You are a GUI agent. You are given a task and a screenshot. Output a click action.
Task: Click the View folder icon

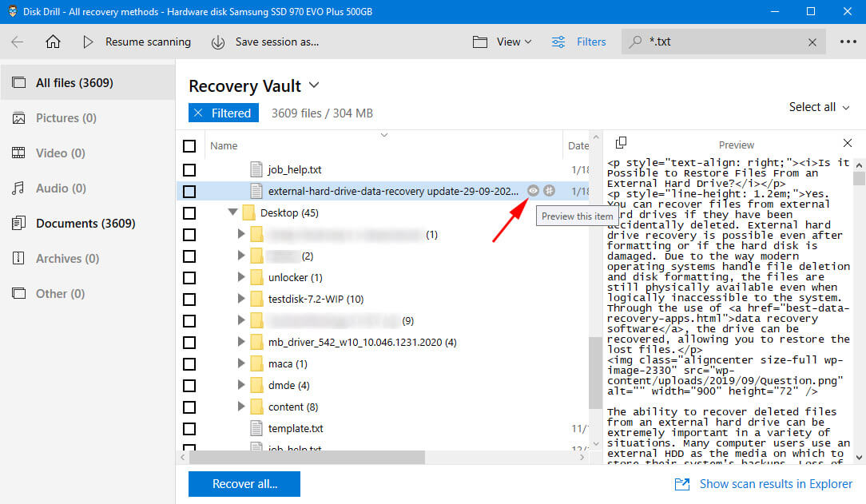point(480,42)
